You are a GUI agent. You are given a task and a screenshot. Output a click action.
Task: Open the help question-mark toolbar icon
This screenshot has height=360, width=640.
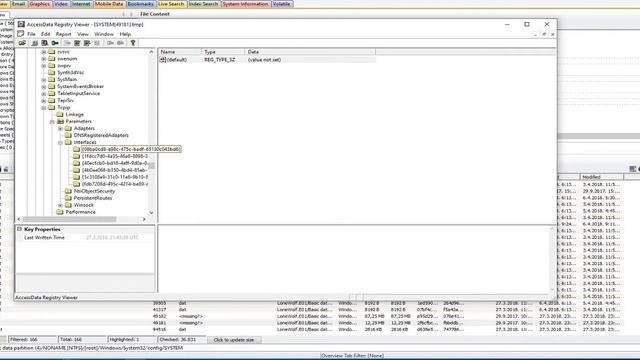pyautogui.click(x=133, y=43)
